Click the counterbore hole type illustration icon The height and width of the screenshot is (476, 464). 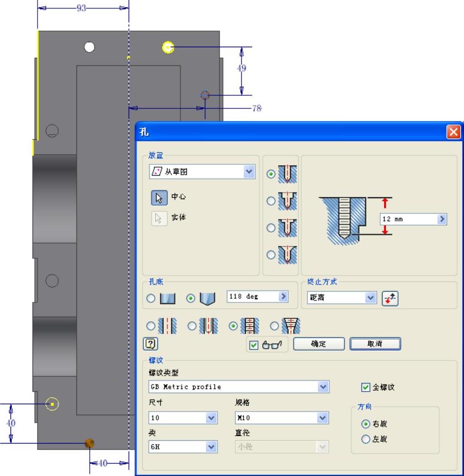[287, 200]
